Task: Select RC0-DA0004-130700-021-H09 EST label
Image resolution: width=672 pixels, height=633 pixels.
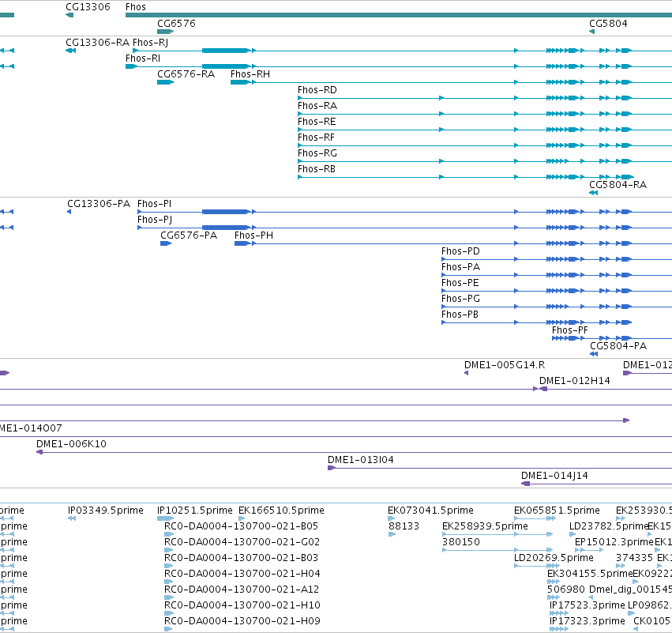Action: click(x=242, y=621)
